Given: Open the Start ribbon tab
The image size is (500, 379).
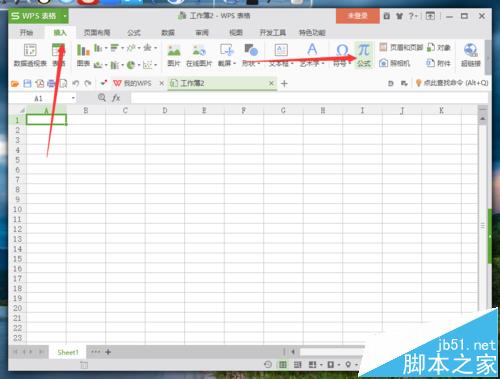Looking at the screenshot, I should point(26,33).
